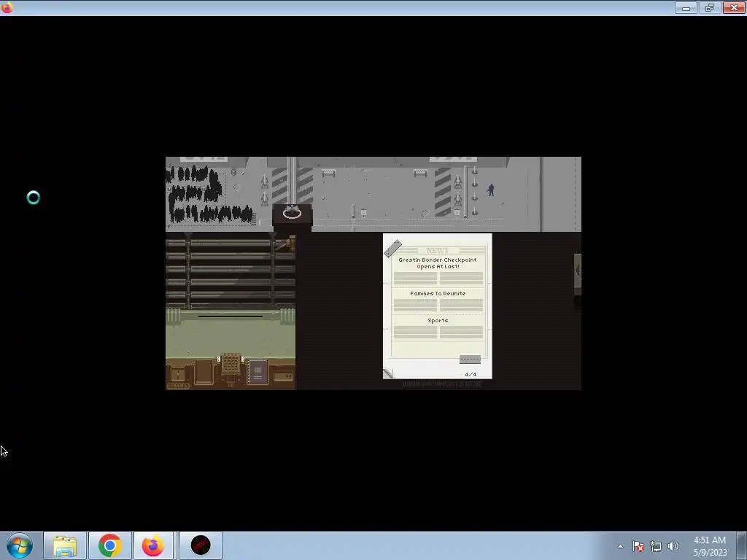Click the 'Grestin Border Checkpoint Opens At Last!' headline

(x=438, y=262)
